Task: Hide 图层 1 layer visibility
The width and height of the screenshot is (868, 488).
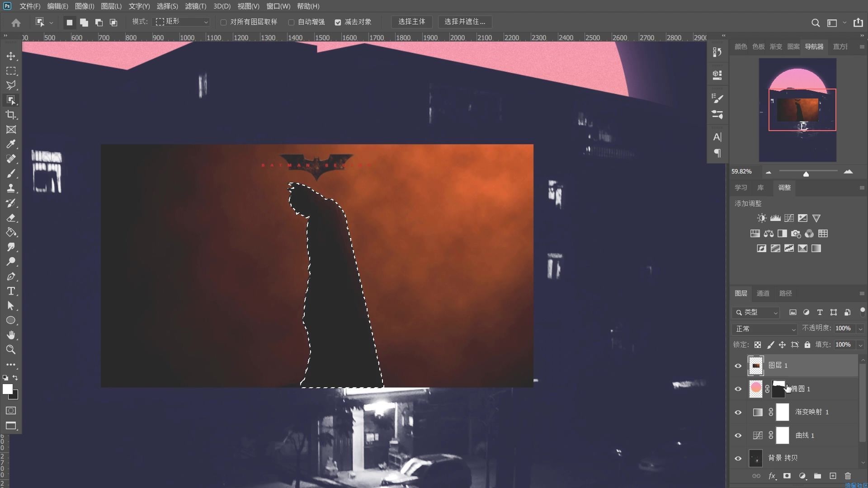Action: [x=738, y=366]
